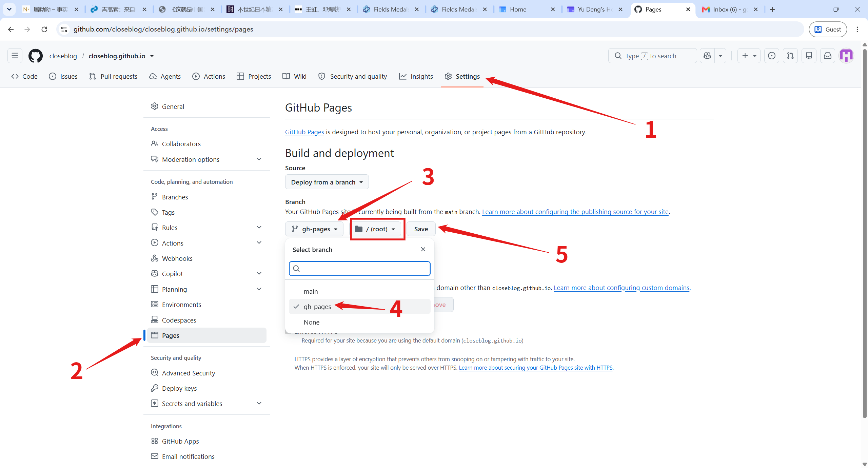The height and width of the screenshot is (468, 868).
Task: Open link about configuring custom domains
Action: tap(622, 288)
